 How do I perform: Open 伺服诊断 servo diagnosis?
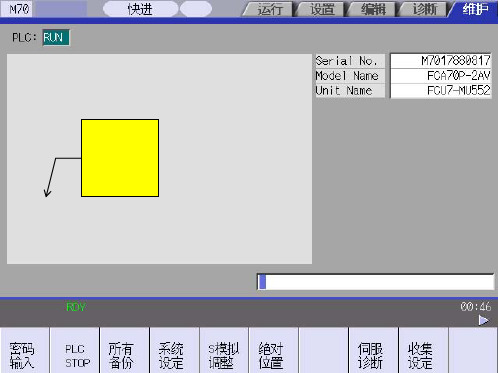click(x=373, y=351)
